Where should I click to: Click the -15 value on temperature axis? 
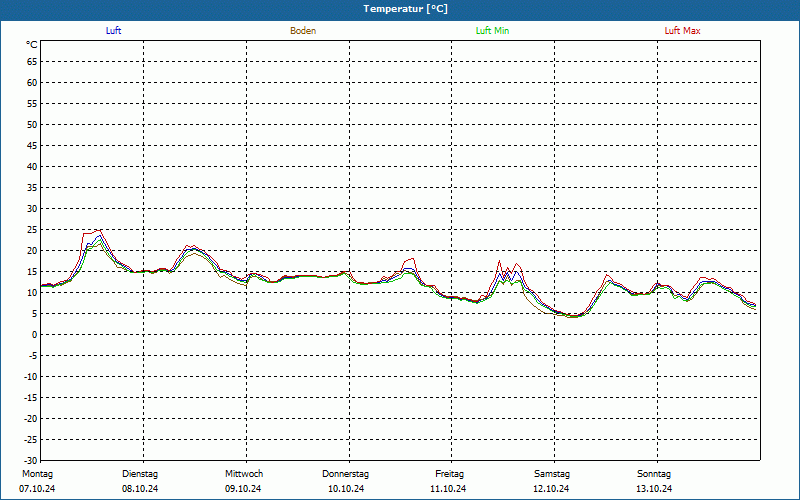31,397
